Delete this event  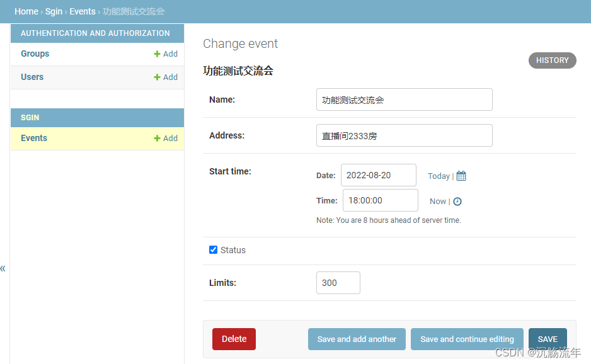234,339
